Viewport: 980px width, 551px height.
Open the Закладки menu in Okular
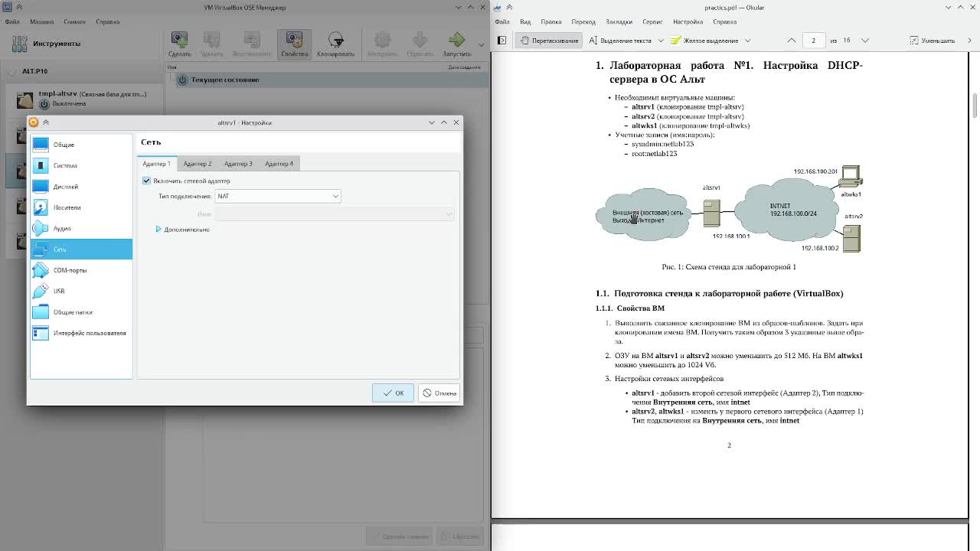click(x=619, y=22)
